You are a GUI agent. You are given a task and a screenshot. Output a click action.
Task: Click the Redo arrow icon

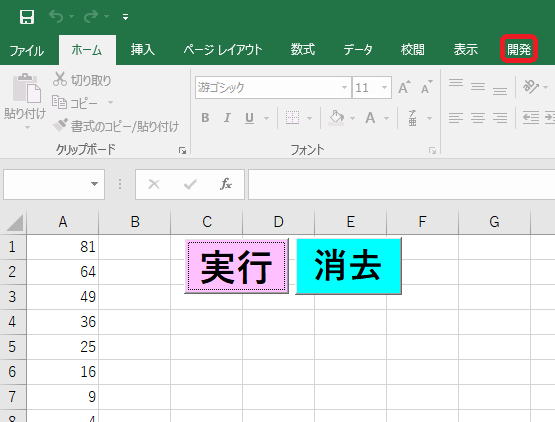tap(91, 16)
